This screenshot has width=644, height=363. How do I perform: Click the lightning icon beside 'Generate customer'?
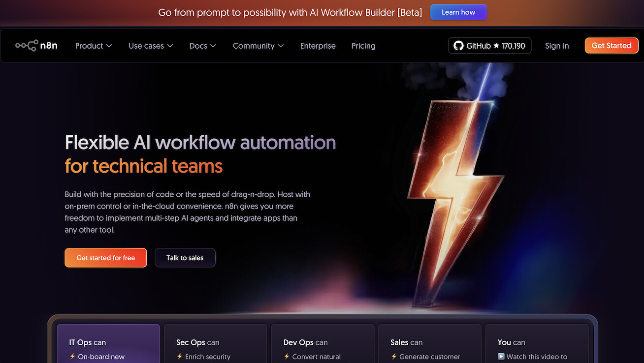[x=393, y=357]
